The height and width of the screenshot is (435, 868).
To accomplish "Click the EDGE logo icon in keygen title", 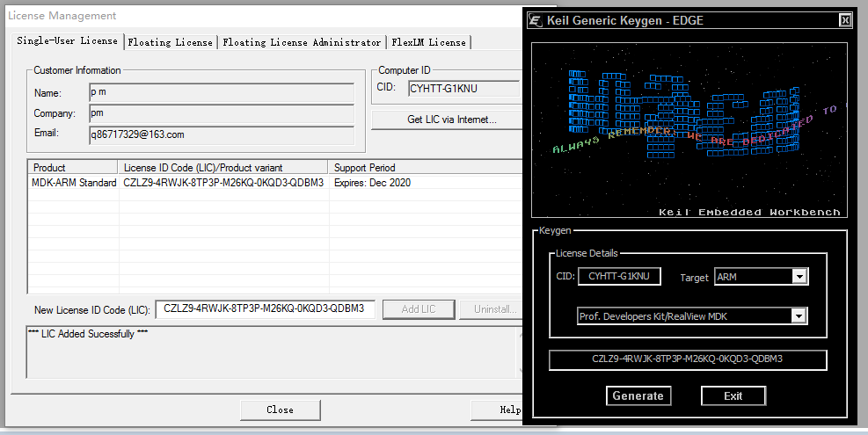I will pos(535,20).
